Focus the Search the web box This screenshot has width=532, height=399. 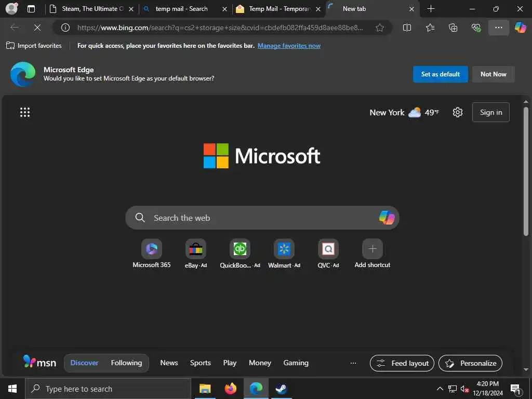coord(262,218)
